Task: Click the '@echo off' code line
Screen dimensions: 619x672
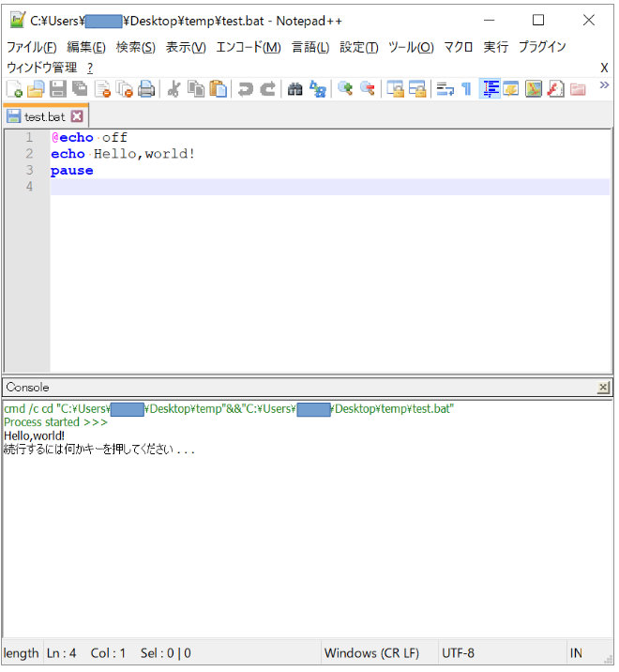Action: click(89, 138)
